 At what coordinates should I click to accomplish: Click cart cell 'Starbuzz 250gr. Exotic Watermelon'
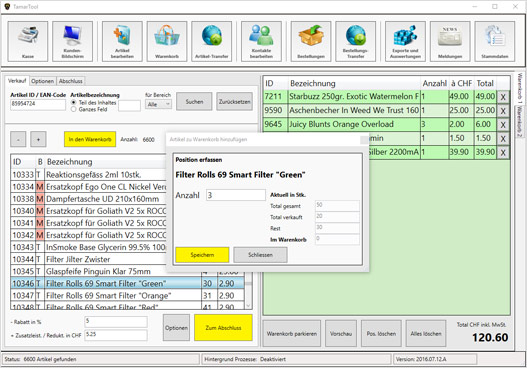[354, 97]
